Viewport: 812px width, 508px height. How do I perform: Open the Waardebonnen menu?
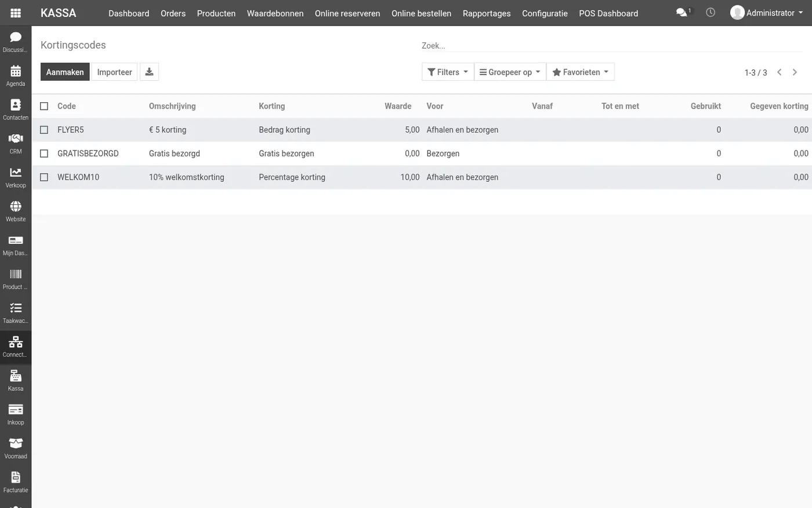[275, 13]
